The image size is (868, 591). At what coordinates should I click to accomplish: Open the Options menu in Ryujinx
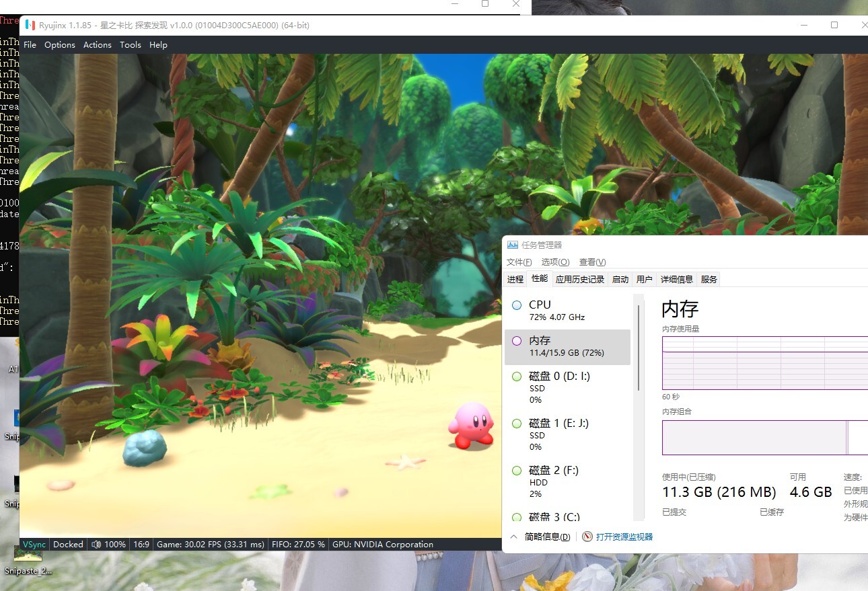click(60, 45)
